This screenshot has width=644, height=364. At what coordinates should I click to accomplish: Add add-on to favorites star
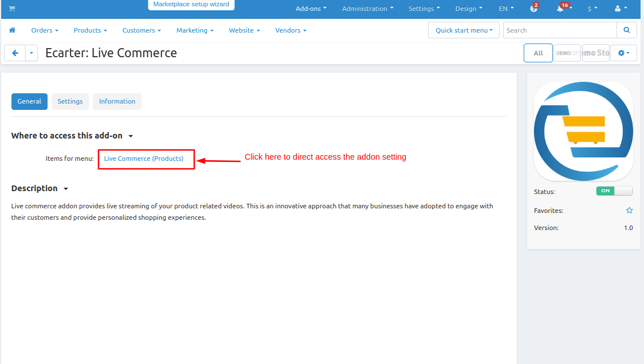pyautogui.click(x=629, y=211)
